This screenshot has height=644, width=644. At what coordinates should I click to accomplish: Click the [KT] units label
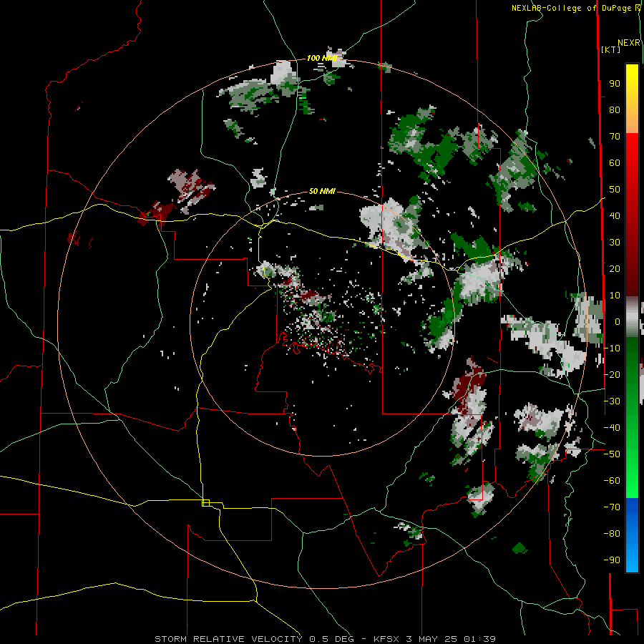[x=611, y=49]
